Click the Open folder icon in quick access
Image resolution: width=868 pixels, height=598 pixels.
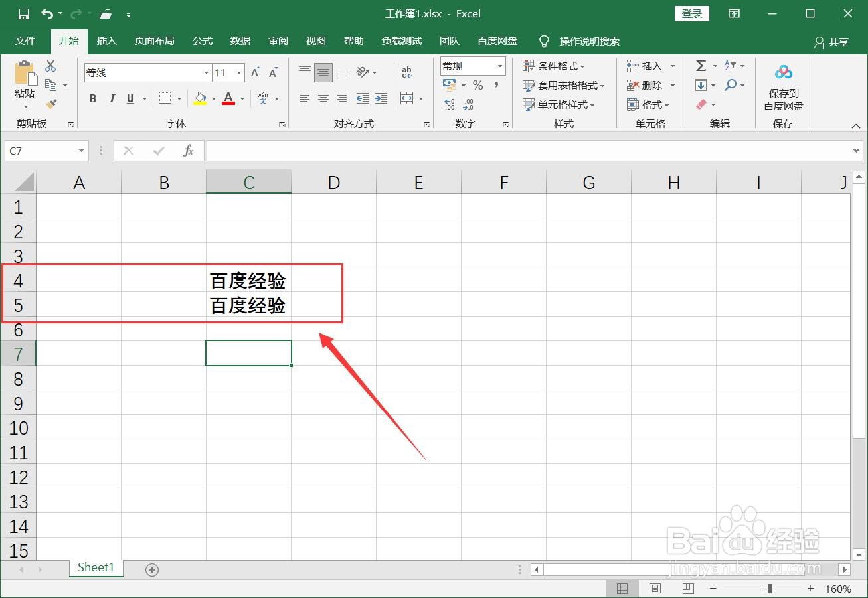coord(105,14)
